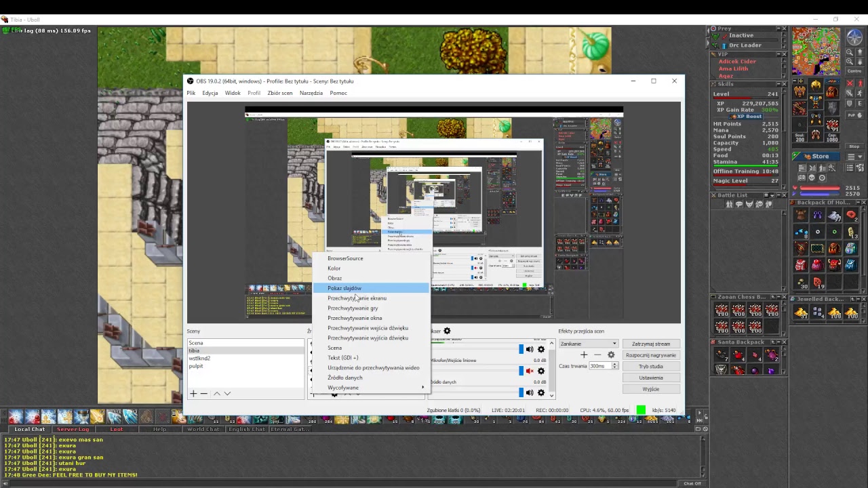Click the minimap compass rose
Screen dimensions: 868x488
[x=854, y=37]
